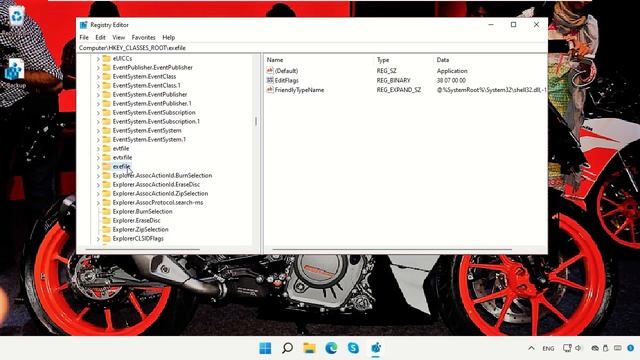Image resolution: width=640 pixels, height=360 pixels.
Task: Open the View menu
Action: 118,37
